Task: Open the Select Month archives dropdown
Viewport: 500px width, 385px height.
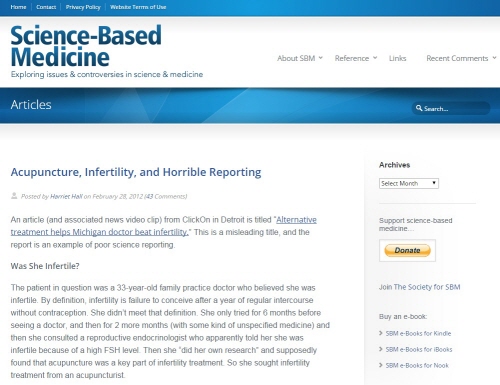Action: pos(409,183)
